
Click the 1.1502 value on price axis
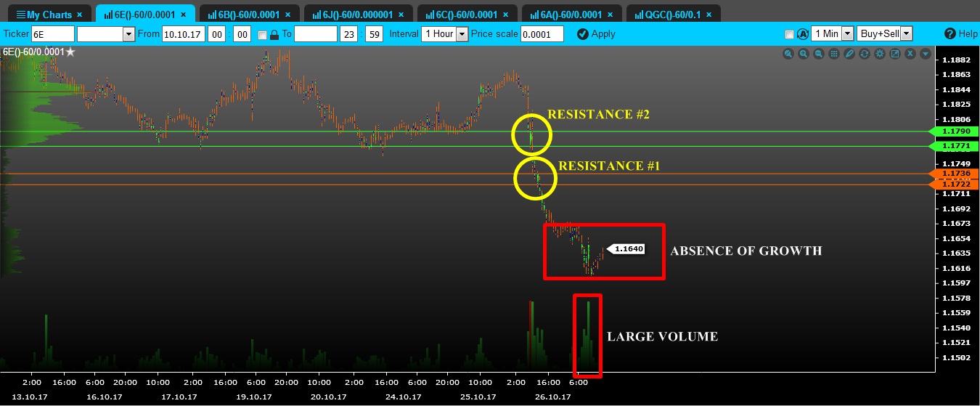point(956,357)
